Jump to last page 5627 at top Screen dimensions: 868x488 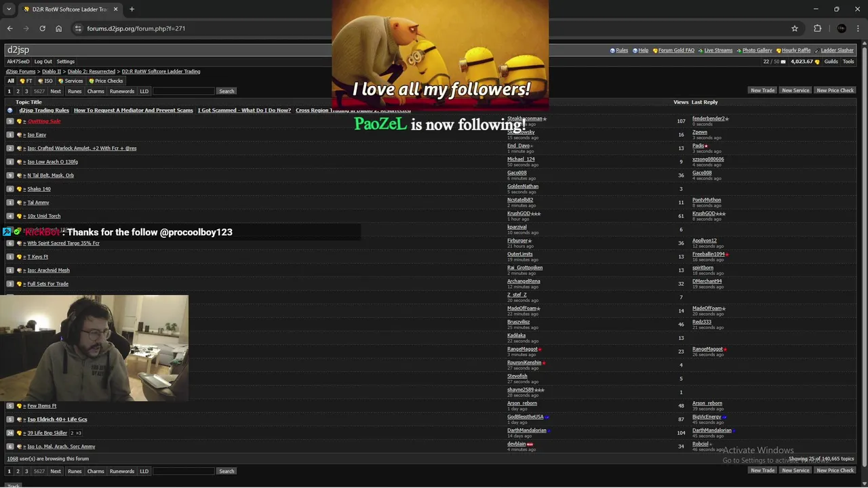[39, 91]
